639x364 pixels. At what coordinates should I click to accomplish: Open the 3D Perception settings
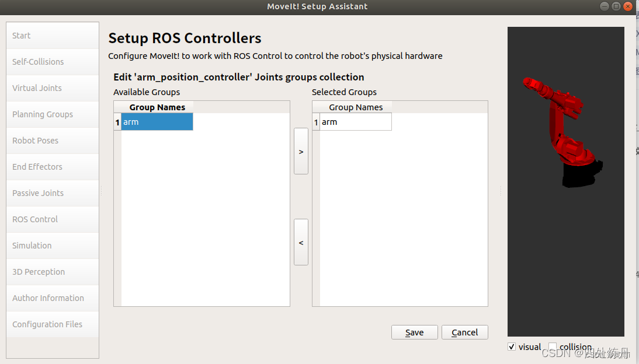click(x=52, y=271)
